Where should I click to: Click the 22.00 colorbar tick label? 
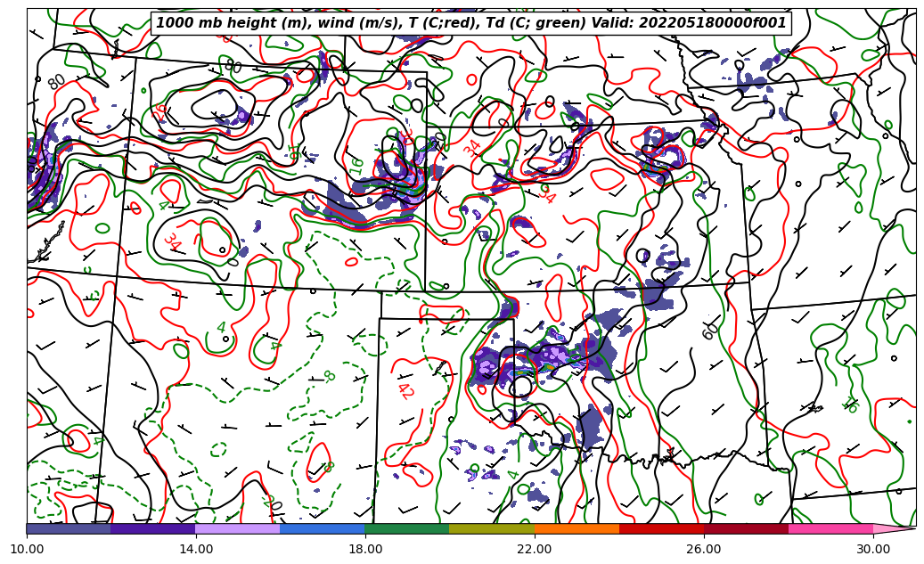(535, 550)
